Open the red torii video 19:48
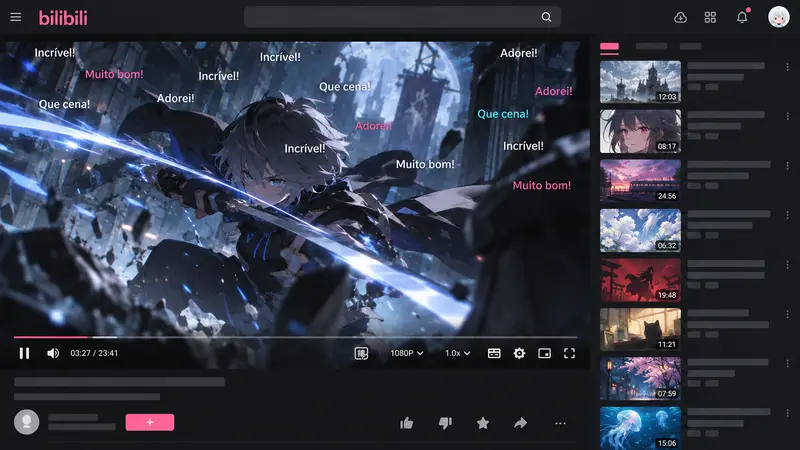The height and width of the screenshot is (450, 800). coord(640,280)
